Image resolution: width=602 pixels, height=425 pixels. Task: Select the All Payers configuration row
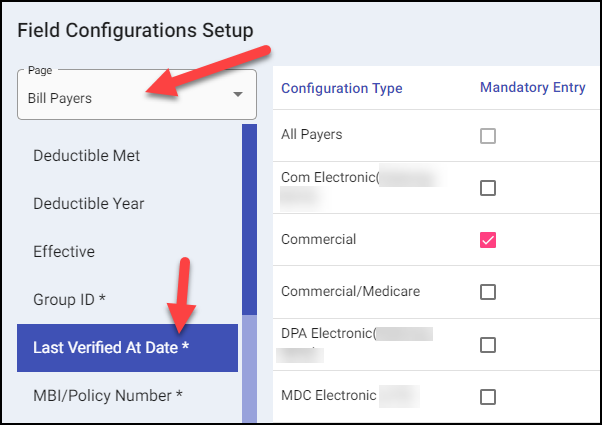(313, 135)
